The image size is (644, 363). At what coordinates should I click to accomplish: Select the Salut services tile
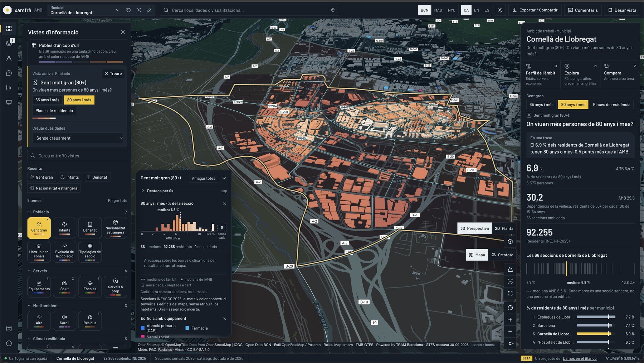pyautogui.click(x=64, y=286)
